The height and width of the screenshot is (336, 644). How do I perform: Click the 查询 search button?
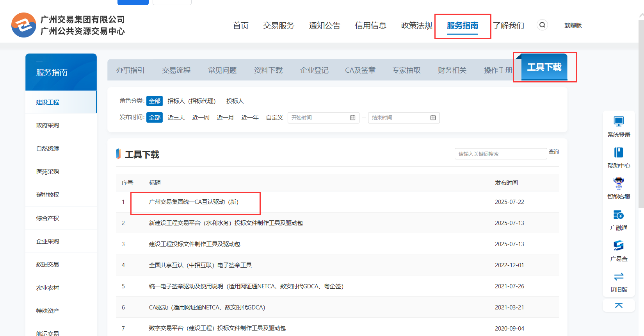tap(553, 152)
